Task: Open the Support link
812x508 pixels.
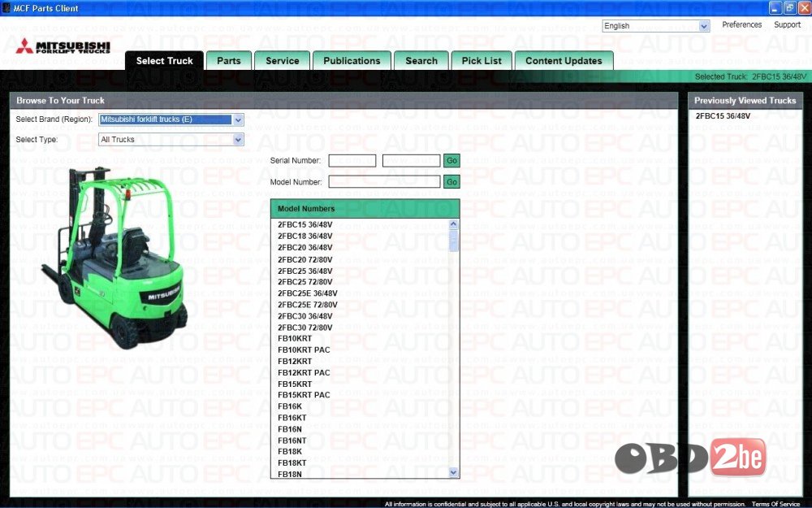Action: [787, 25]
